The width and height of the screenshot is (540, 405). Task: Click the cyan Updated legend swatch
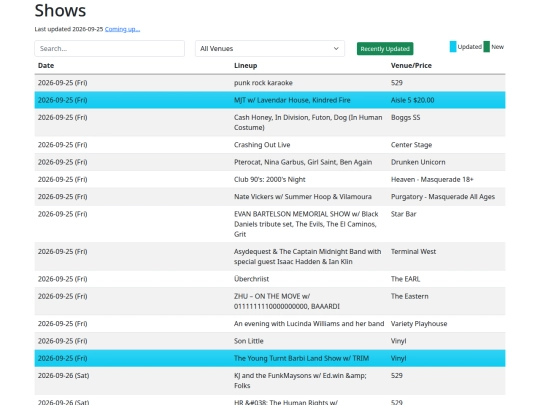[x=453, y=47]
